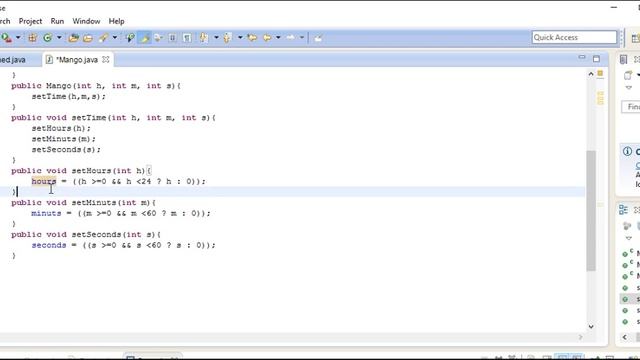Click the Search flashlight toolbar icon
Image resolution: width=640 pixels, height=360 pixels.
coord(103,38)
